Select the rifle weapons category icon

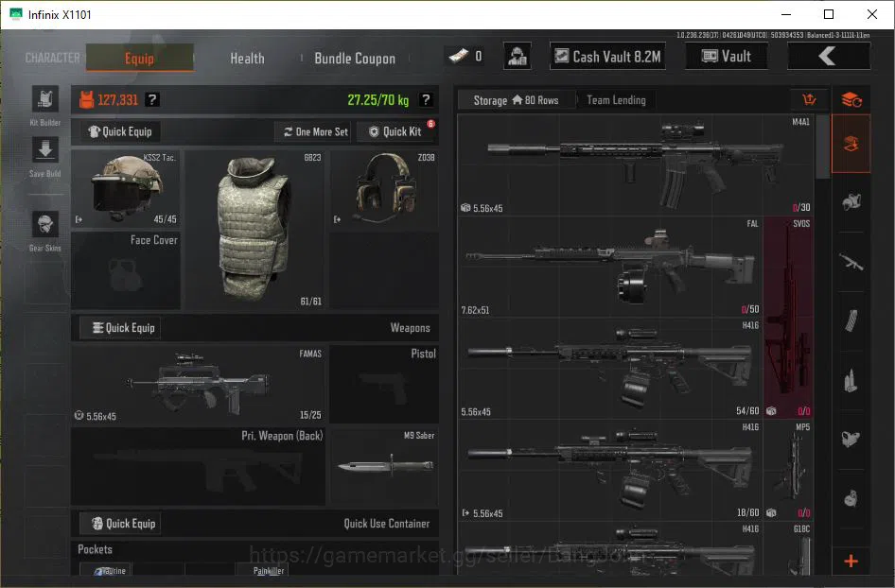tap(851, 262)
